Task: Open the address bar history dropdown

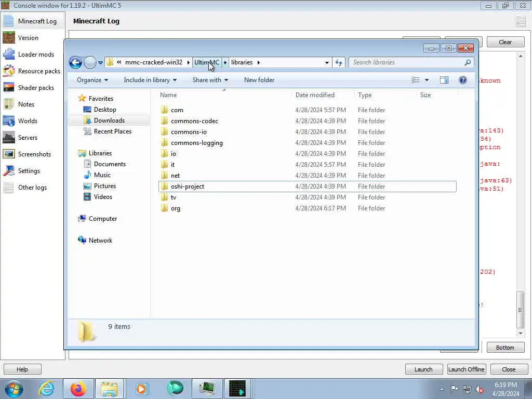Action: pos(327,62)
